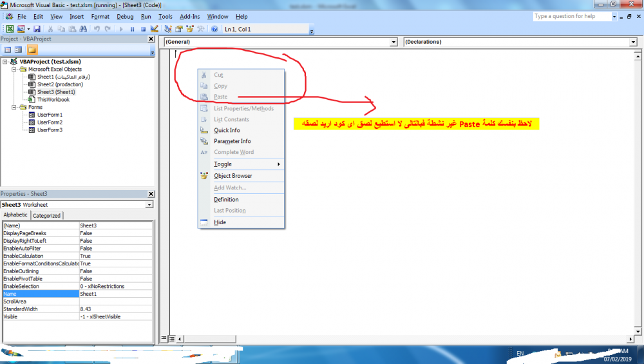Toggle Folders button in the Project panel
644x364 pixels.
(x=32, y=50)
